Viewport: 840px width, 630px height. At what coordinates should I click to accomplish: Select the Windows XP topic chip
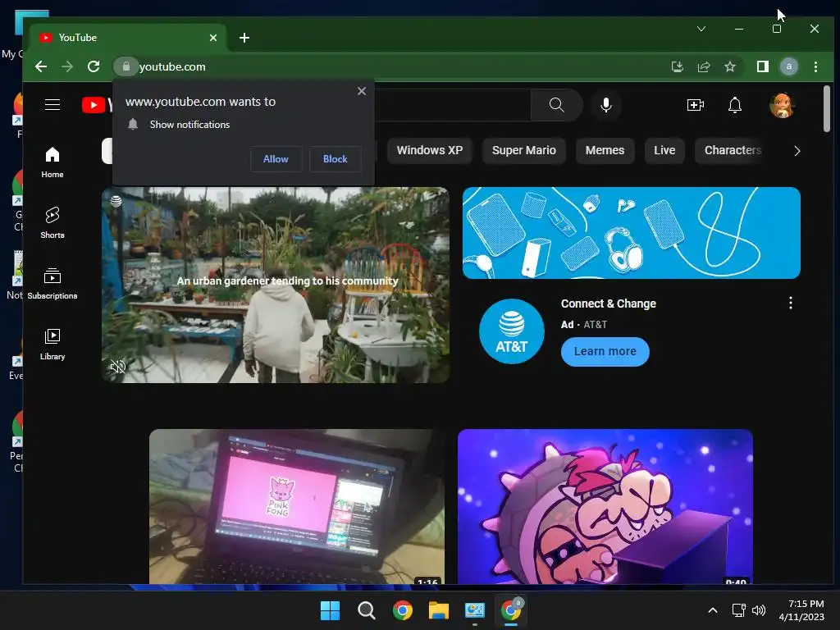pos(430,151)
